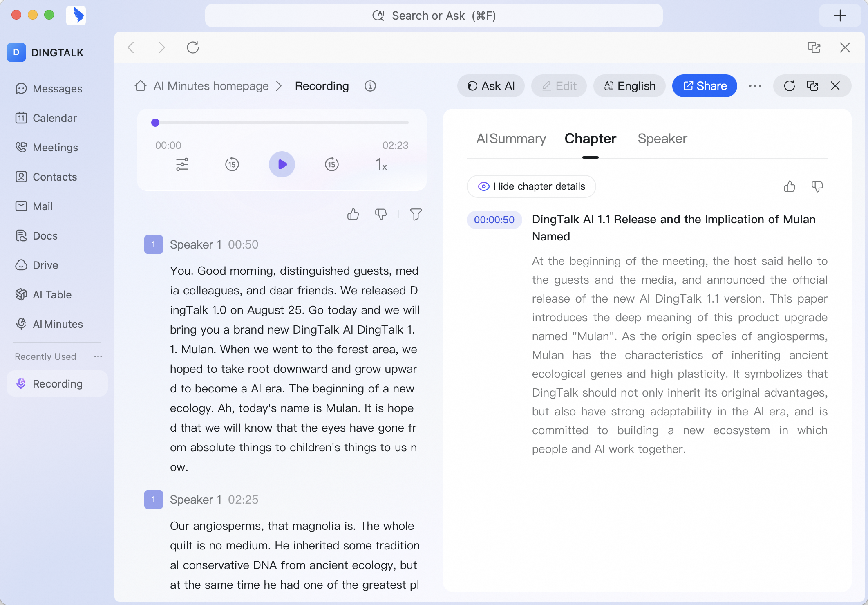Click the Edit button
868x605 pixels.
click(x=559, y=86)
